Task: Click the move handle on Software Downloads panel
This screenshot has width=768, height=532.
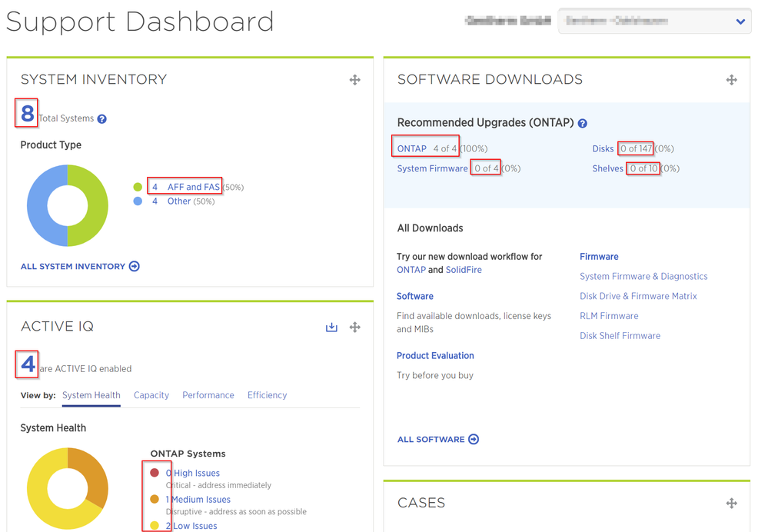Action: (731, 79)
